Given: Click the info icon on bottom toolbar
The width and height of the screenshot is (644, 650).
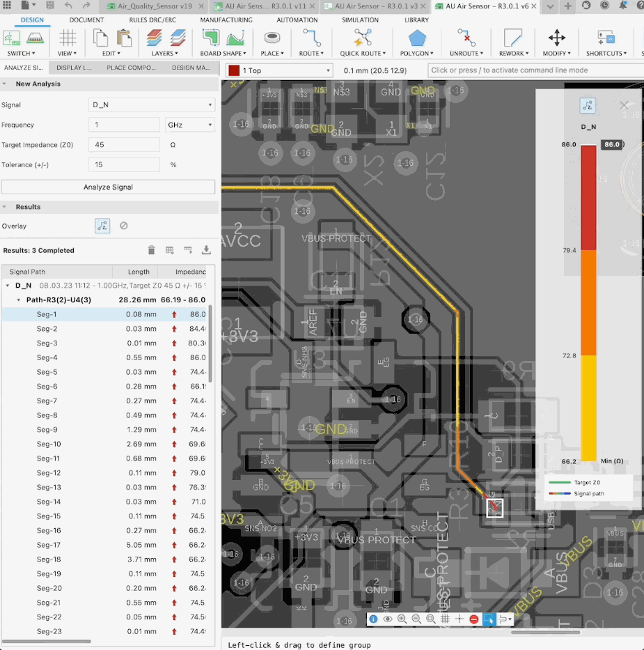Looking at the screenshot, I should tap(373, 619).
